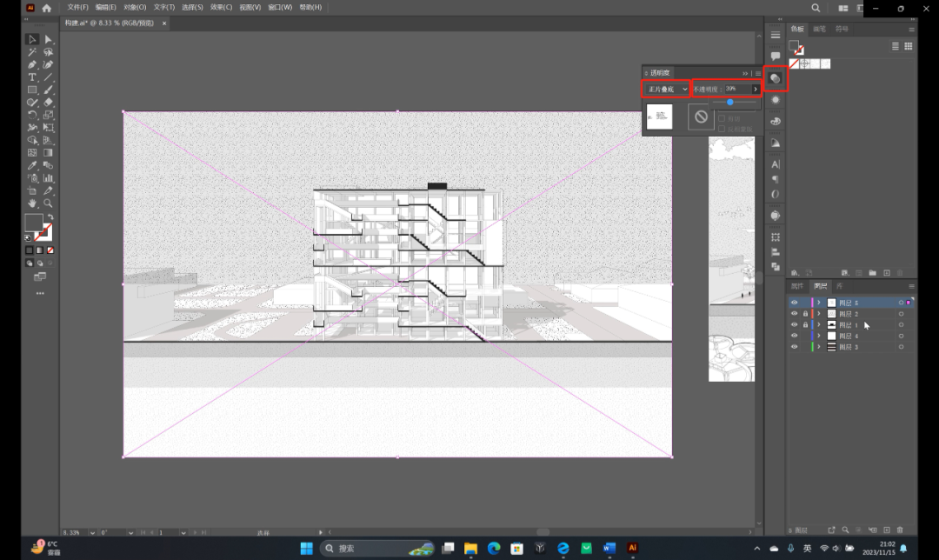
Task: Switch swatches to thumbnail grid view
Action: [909, 46]
